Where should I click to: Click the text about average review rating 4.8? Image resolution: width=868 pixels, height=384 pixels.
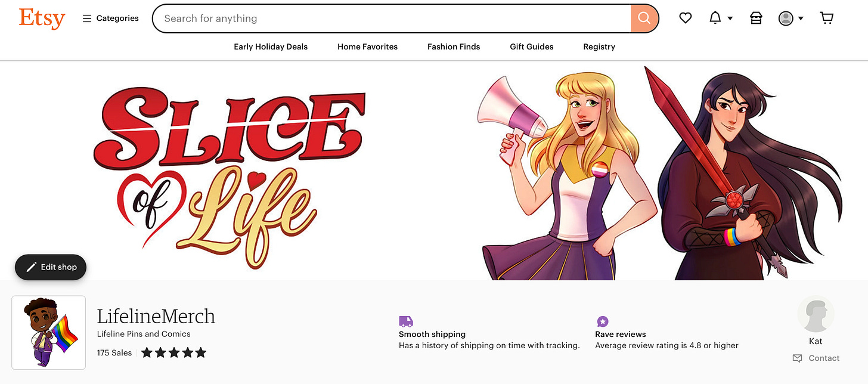[x=666, y=345]
